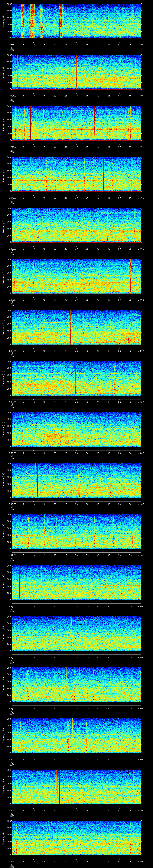The width and height of the screenshot is (153, 868).
Task: Select the spectrogram panel starting at 9:38:00
Action: [x=77, y=378]
